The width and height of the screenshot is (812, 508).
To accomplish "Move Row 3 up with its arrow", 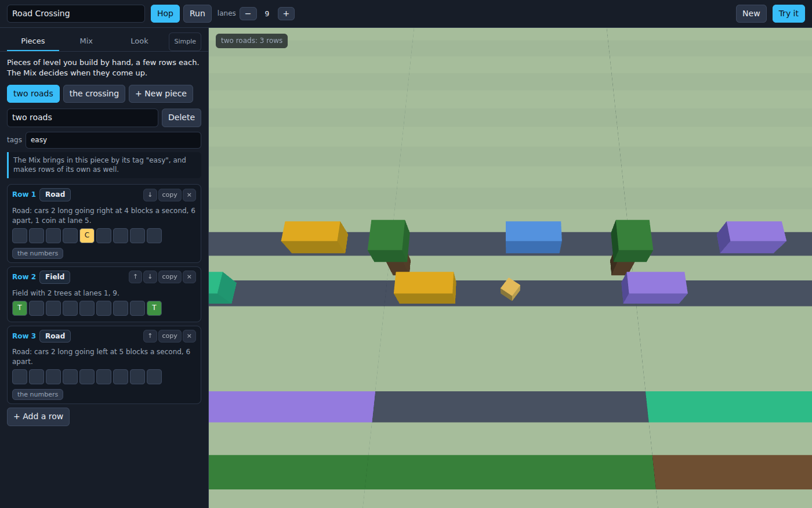I will pyautogui.click(x=150, y=336).
